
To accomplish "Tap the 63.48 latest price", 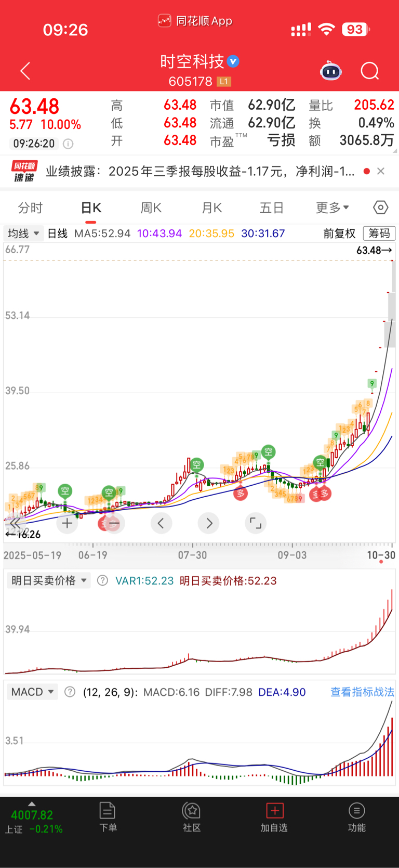I will (35, 107).
